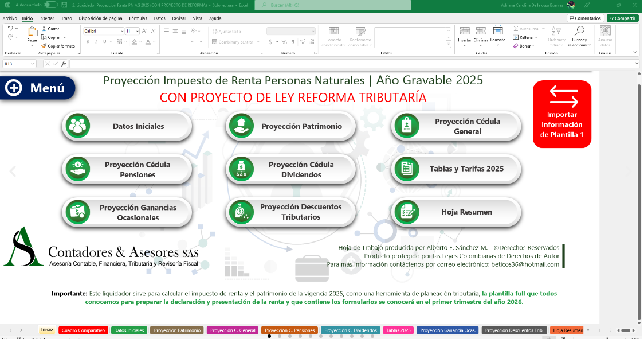Switch to the Fórmulas ribbon tab
The image size is (644, 339).
pyautogui.click(x=138, y=18)
